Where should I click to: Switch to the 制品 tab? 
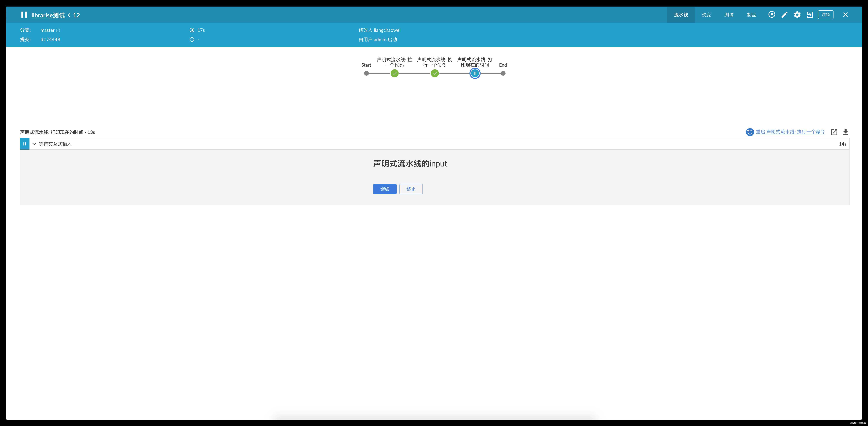coord(751,15)
